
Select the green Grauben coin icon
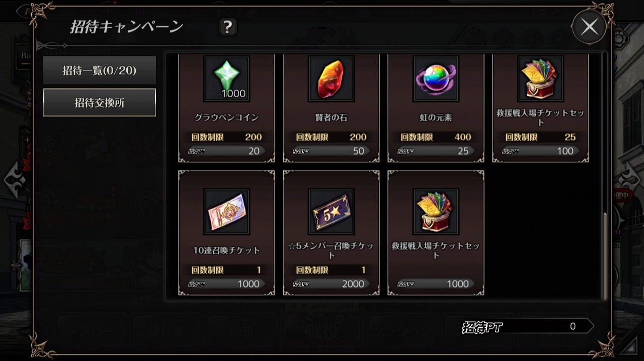(x=226, y=79)
